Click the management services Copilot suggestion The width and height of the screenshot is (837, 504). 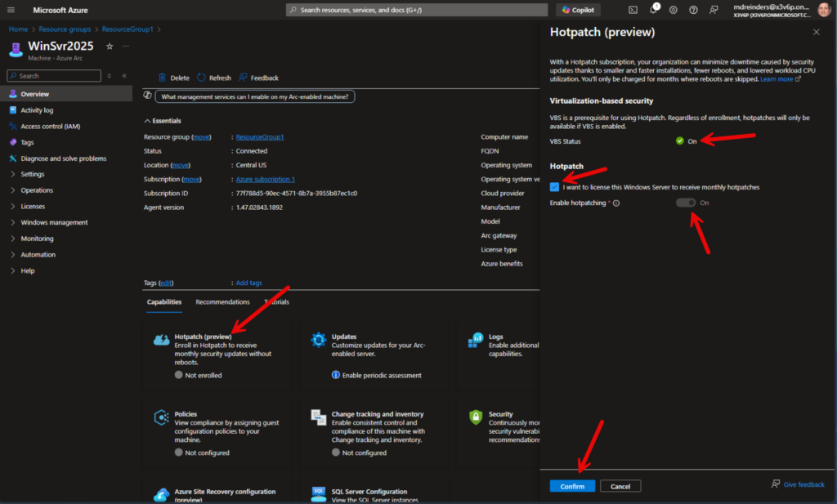[x=255, y=96]
